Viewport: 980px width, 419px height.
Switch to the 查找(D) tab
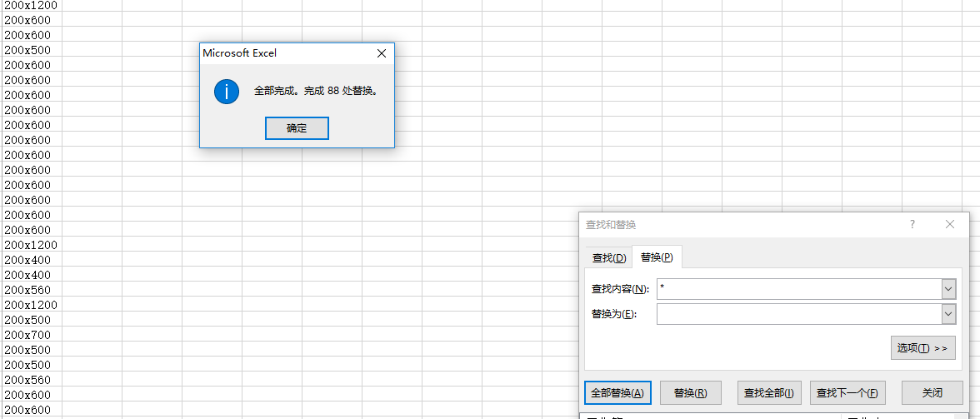click(x=608, y=258)
